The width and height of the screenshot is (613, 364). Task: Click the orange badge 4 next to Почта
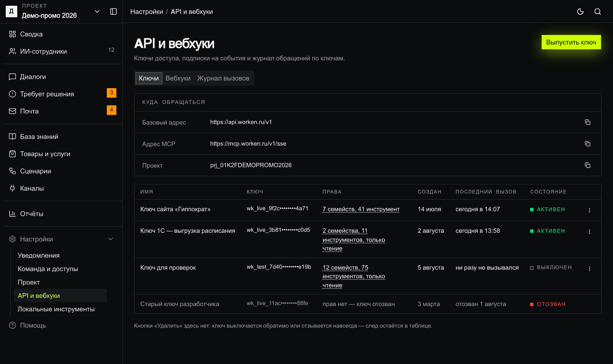click(x=111, y=110)
